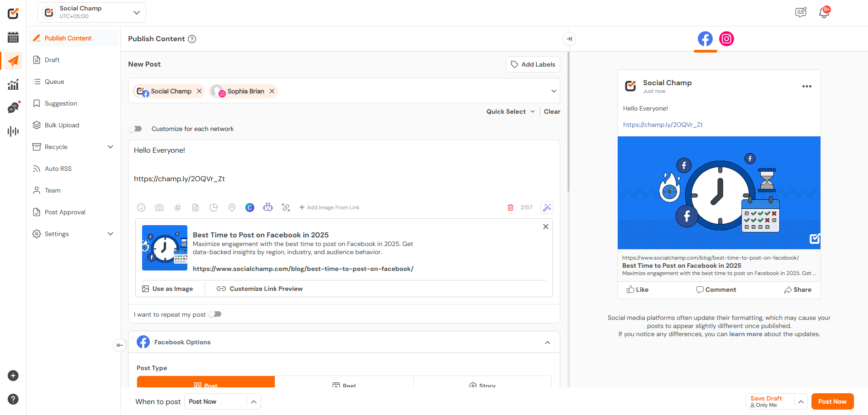Open the messages feedback icon in header
This screenshot has height=415, width=868.
(x=801, y=12)
